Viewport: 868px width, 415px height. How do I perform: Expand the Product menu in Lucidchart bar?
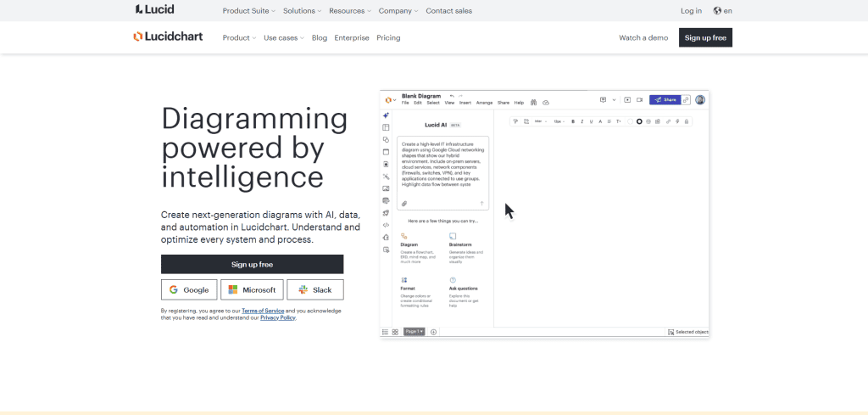(x=239, y=37)
